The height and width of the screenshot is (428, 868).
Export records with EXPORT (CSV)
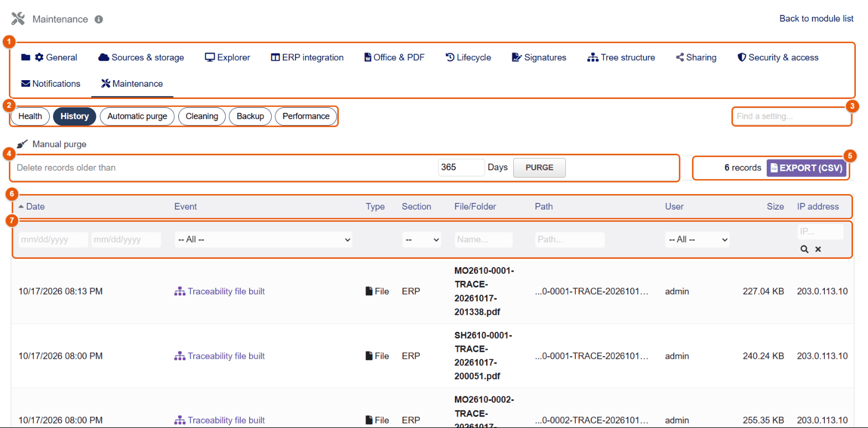click(807, 168)
